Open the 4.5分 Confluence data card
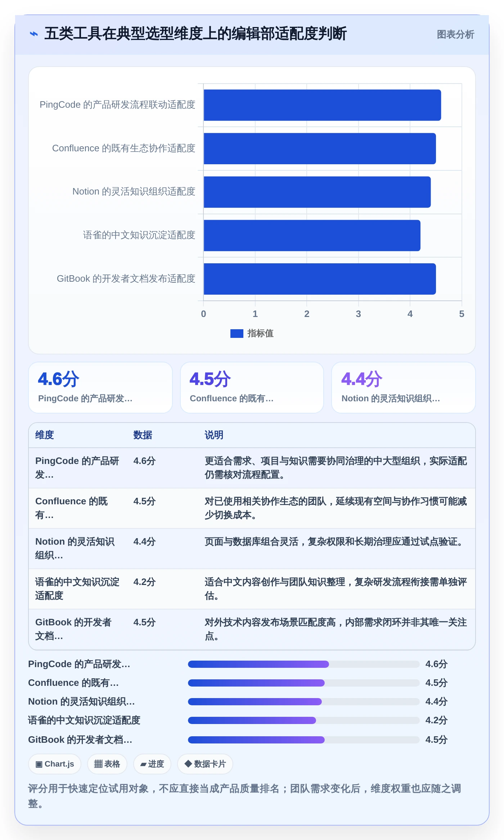 coord(252,388)
